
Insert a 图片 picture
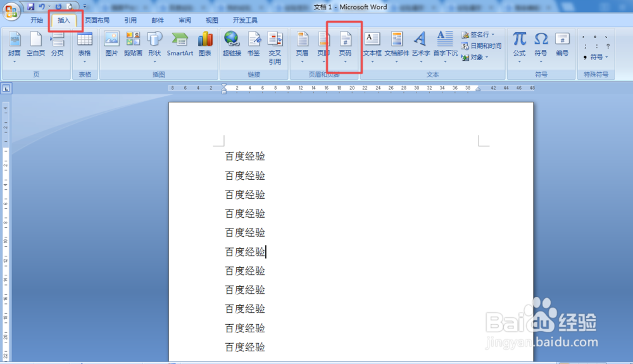[111, 44]
